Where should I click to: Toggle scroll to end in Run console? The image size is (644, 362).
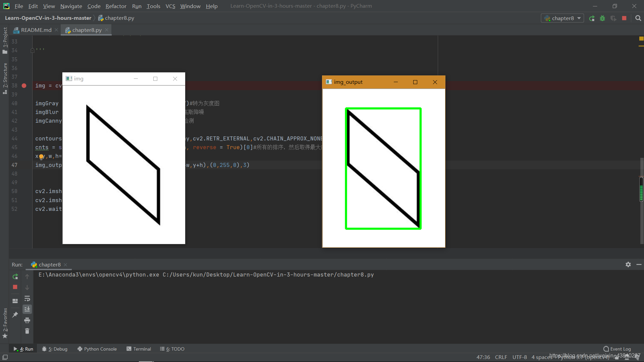(27, 309)
